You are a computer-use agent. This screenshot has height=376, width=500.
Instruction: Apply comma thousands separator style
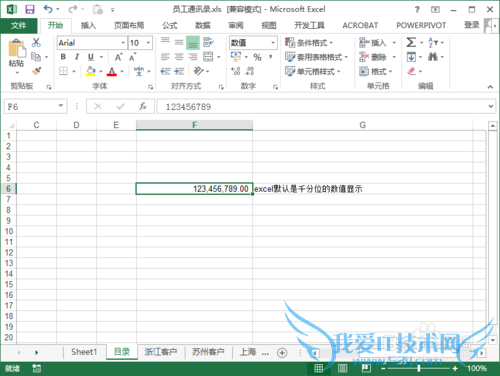271,57
